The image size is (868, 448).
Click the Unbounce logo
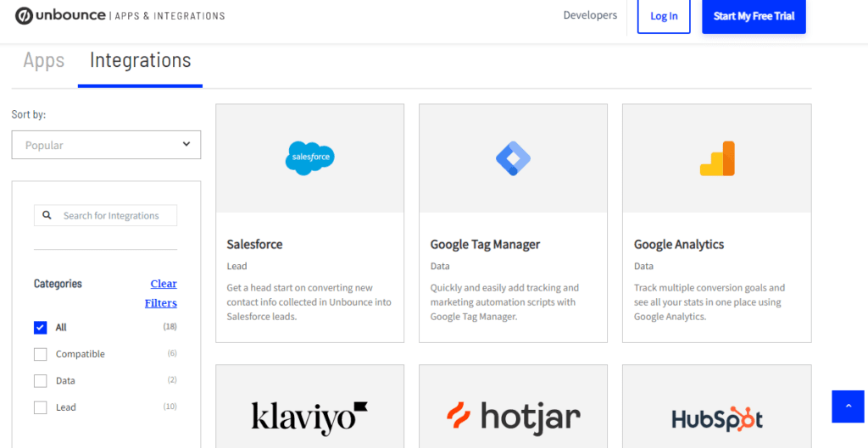click(60, 15)
